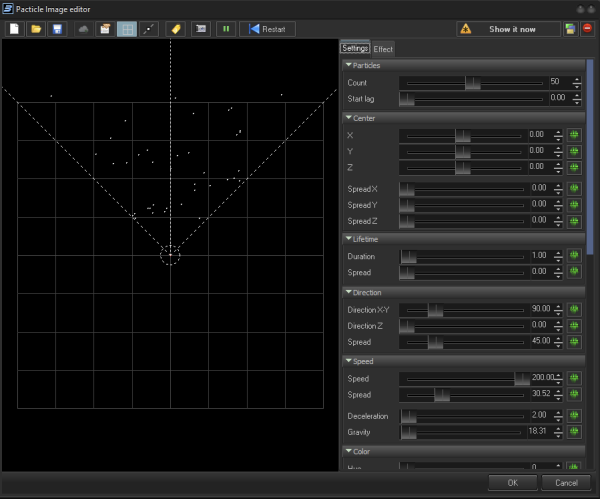
Task: Click the green icon next to Lifetime Duration
Action: 574,256
